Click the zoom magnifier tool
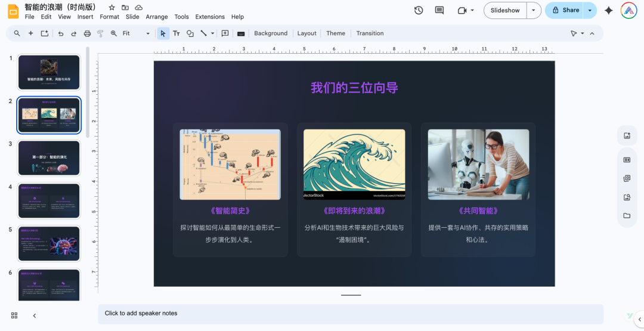 tap(114, 33)
